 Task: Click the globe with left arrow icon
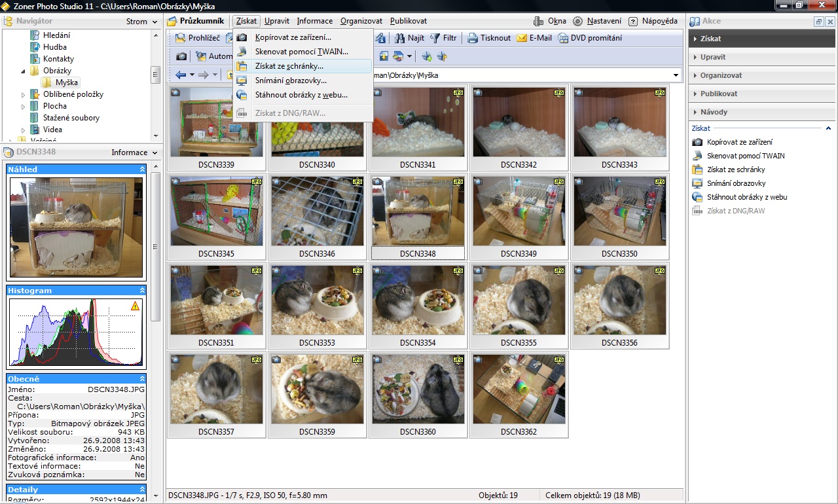pos(427,56)
